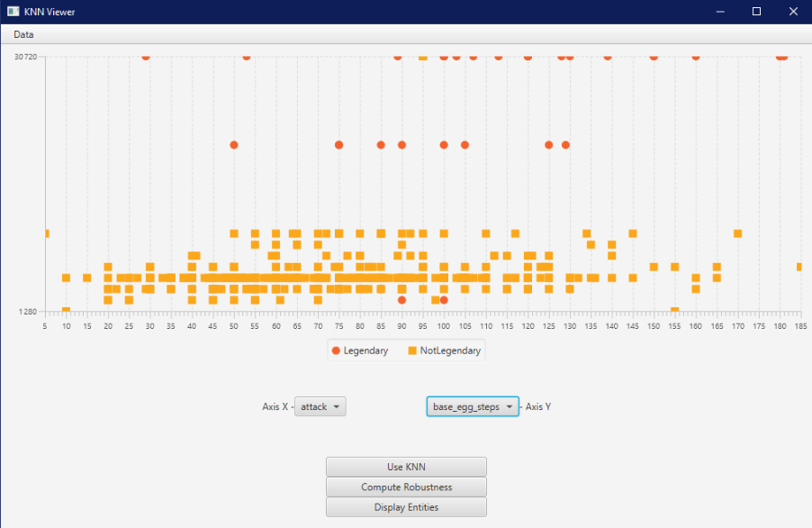Open the Data menu
This screenshot has height=528, width=812.
pos(23,35)
